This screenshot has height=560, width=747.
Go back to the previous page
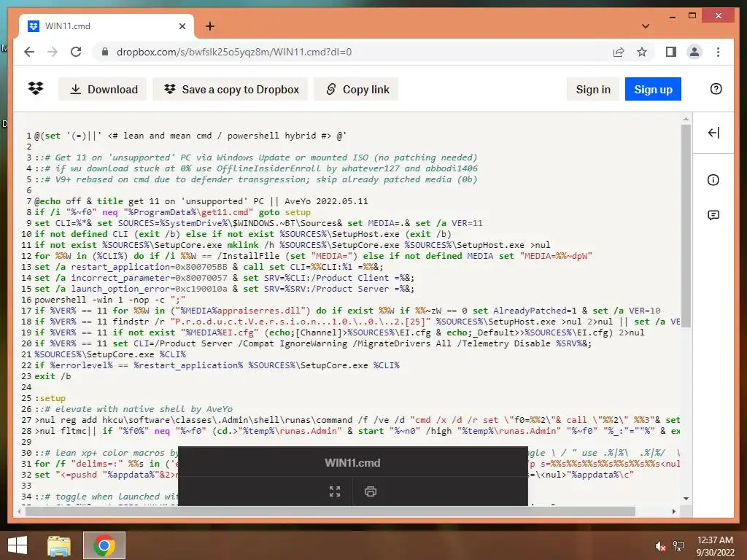tap(29, 52)
